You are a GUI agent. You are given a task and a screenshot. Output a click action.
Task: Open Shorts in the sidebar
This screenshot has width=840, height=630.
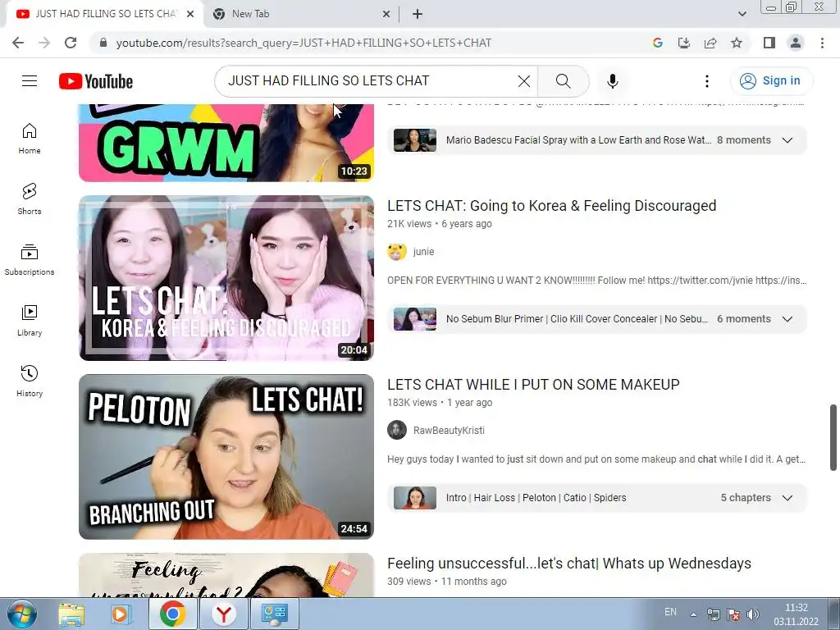tap(30, 199)
